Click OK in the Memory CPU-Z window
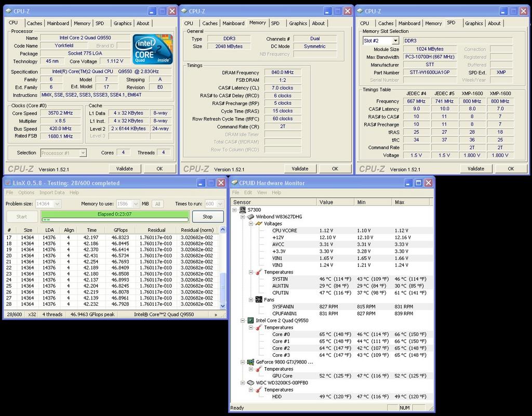This screenshot has height=416, width=532. pos(335,169)
